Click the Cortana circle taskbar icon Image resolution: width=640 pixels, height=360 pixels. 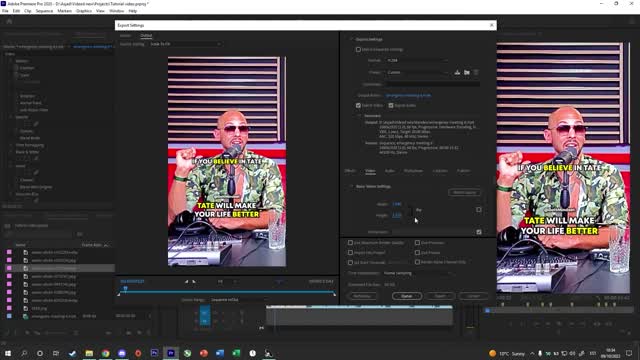pyautogui.click(x=40, y=353)
